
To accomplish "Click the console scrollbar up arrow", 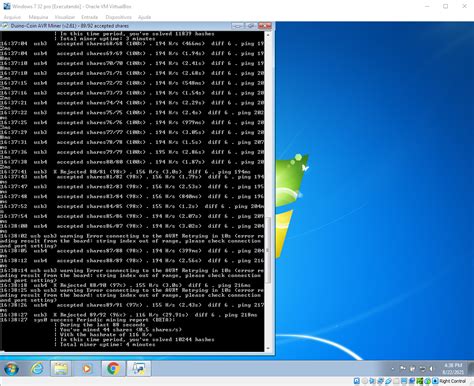I will (268, 34).
